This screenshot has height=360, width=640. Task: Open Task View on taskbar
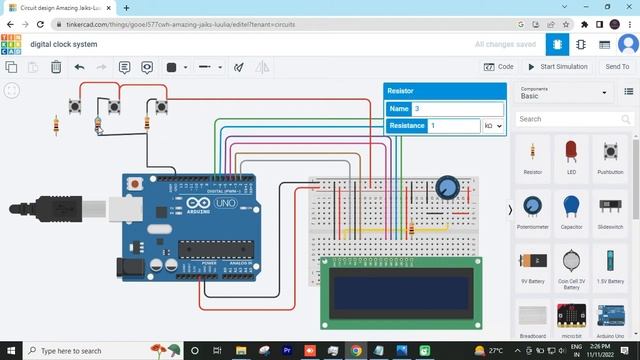(x=217, y=351)
